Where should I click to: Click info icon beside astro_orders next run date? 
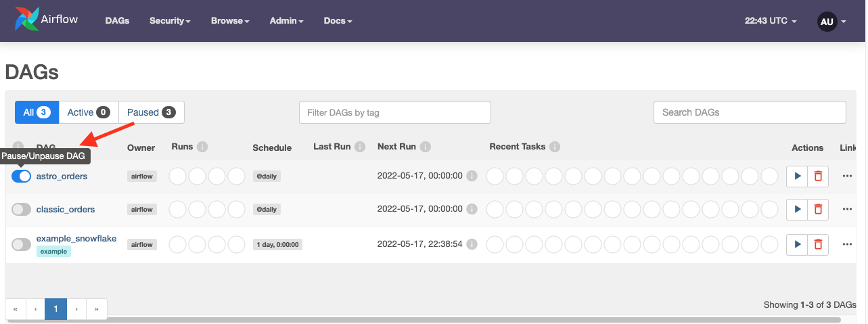click(x=472, y=176)
